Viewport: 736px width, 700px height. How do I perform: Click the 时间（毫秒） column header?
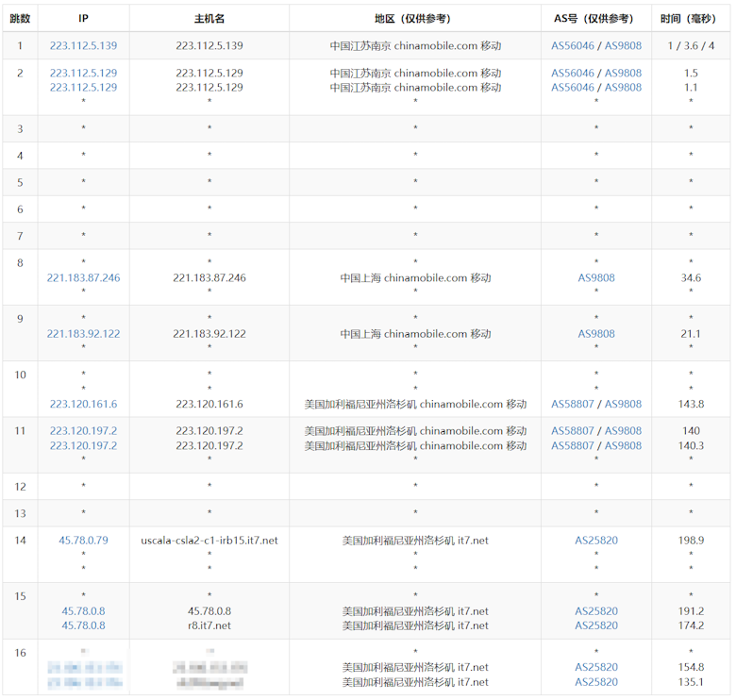[688, 18]
